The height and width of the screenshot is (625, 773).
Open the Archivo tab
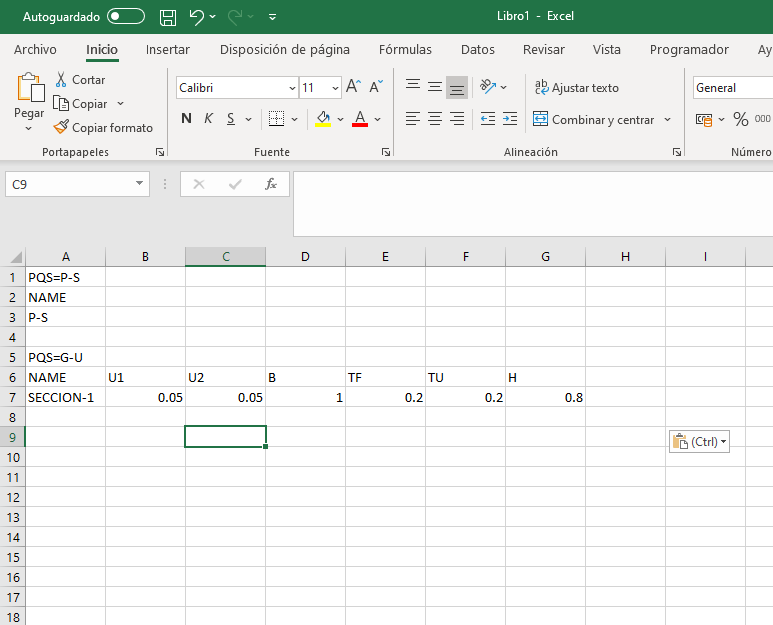(35, 50)
